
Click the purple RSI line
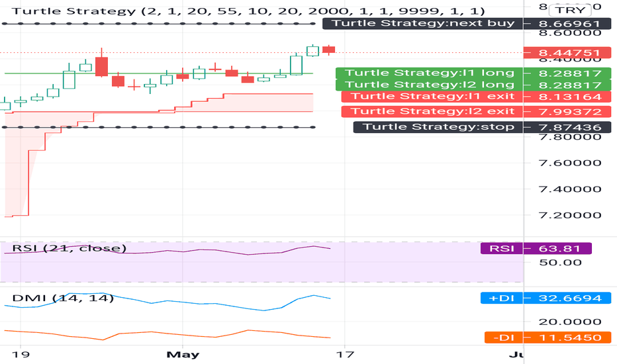click(167, 251)
